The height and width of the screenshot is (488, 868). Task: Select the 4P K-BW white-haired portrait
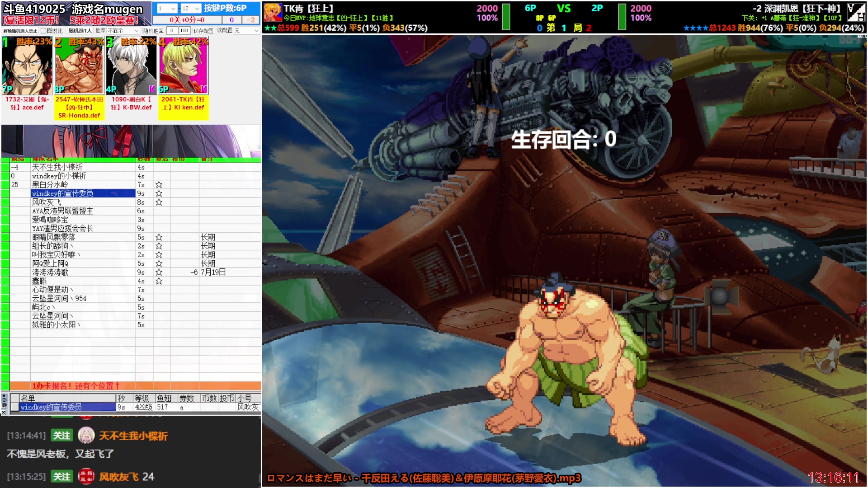pyautogui.click(x=131, y=66)
